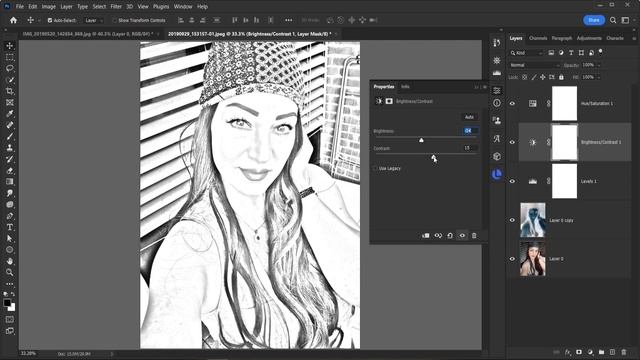640x360 pixels.
Task: Click the three-dots more options icon
Action: click(x=289, y=20)
